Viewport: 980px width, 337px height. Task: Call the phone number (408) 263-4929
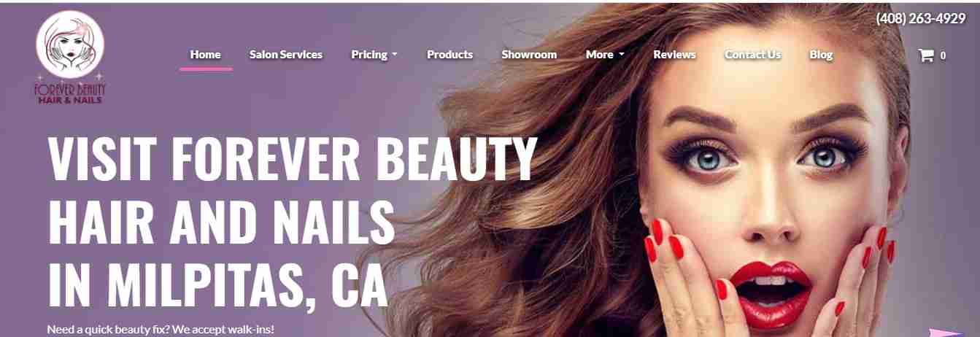921,18
